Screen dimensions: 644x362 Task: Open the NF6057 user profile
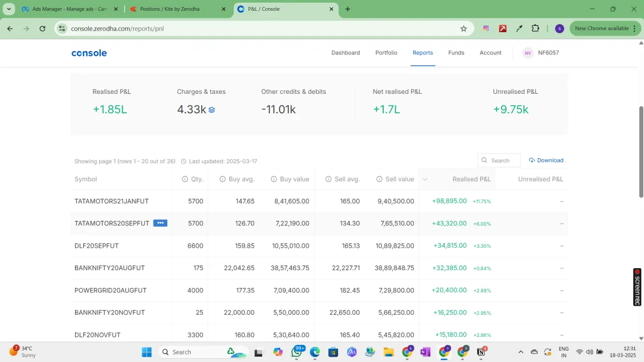coord(548,53)
